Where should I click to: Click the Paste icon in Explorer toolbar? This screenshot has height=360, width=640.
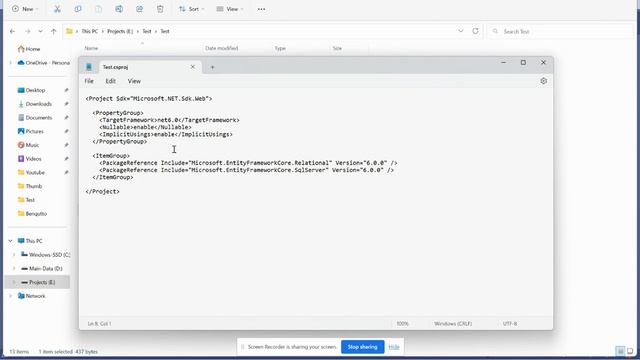point(98,9)
